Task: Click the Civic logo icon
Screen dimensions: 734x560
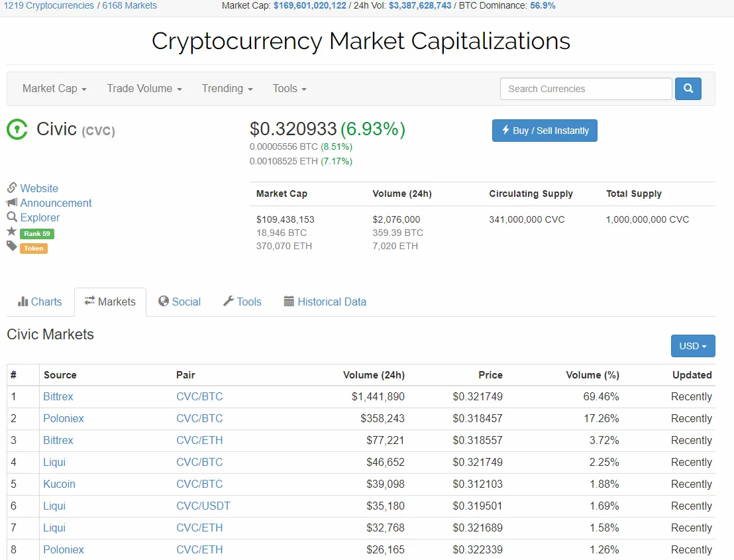Action: click(17, 130)
